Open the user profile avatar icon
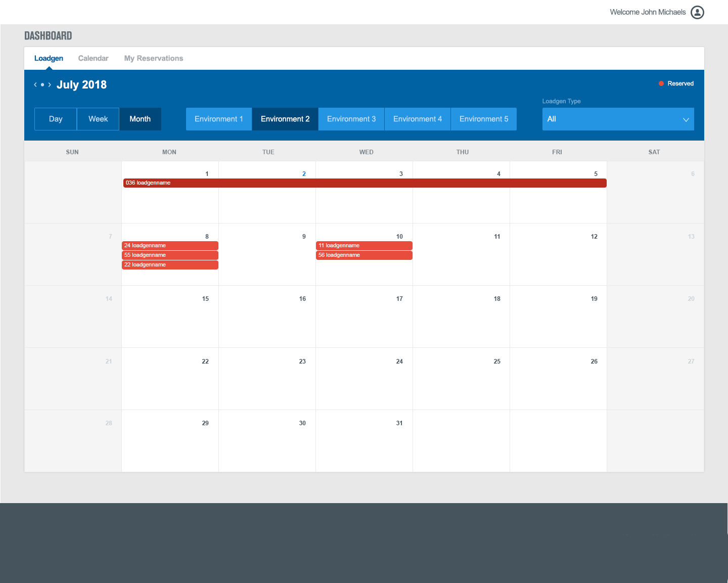The height and width of the screenshot is (583, 728). [x=697, y=12]
